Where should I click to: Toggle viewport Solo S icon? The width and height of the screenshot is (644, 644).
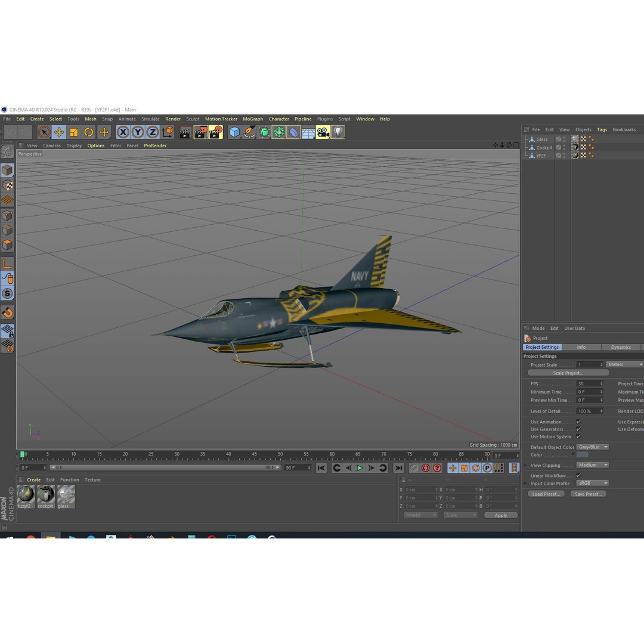coord(7,293)
